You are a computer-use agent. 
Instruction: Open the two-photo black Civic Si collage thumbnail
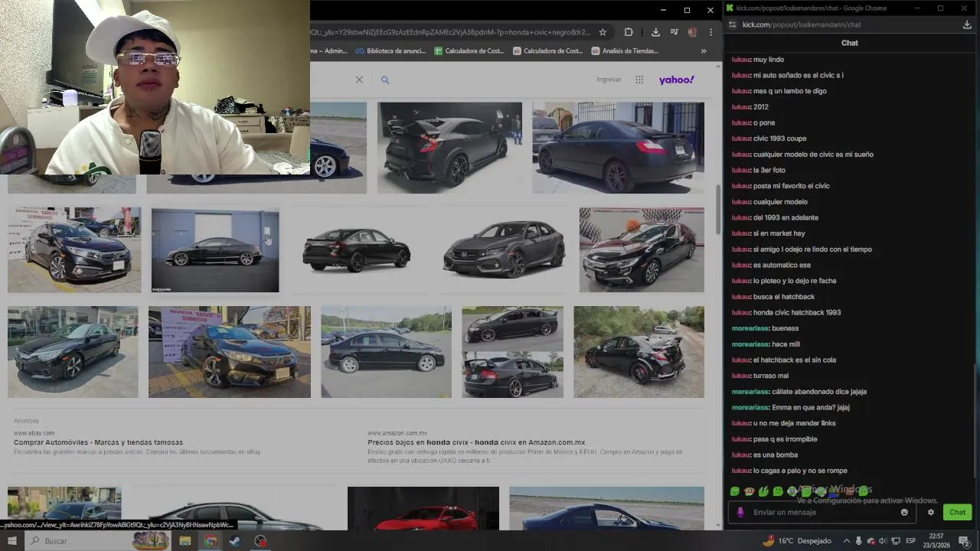(x=512, y=352)
